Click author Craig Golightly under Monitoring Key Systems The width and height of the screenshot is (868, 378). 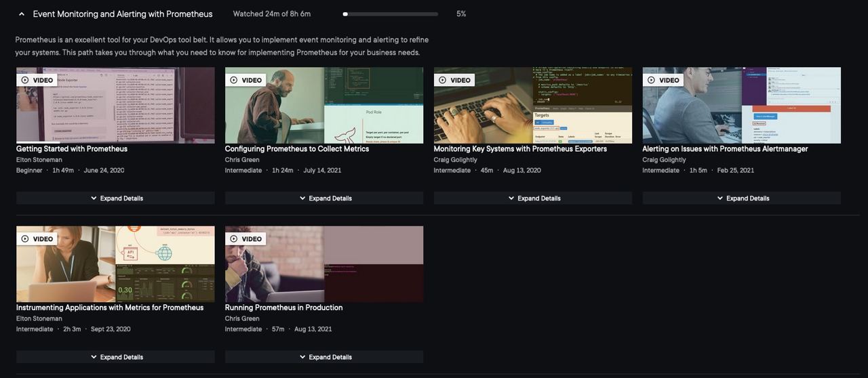[456, 160]
